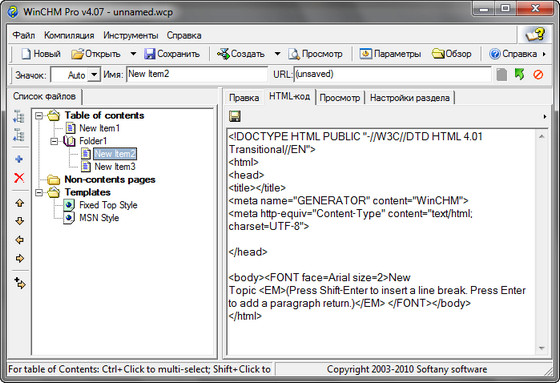Click the green save icon above the HTML code
The width and height of the screenshot is (560, 383).
[x=235, y=116]
